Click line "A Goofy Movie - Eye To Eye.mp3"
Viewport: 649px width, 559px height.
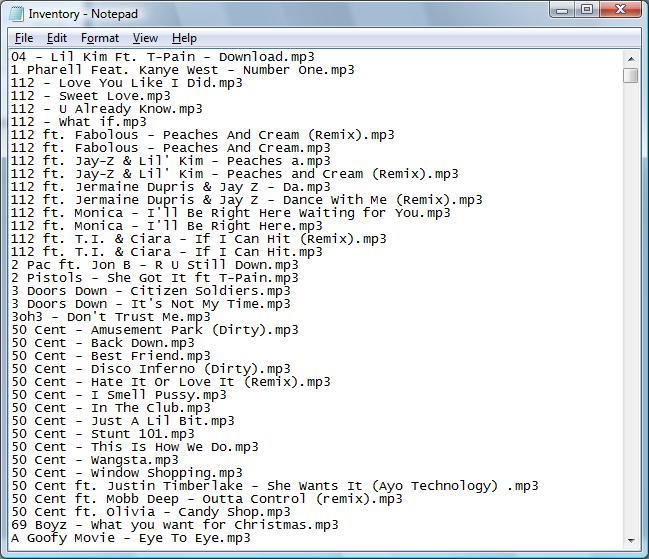pyautogui.click(x=131, y=538)
